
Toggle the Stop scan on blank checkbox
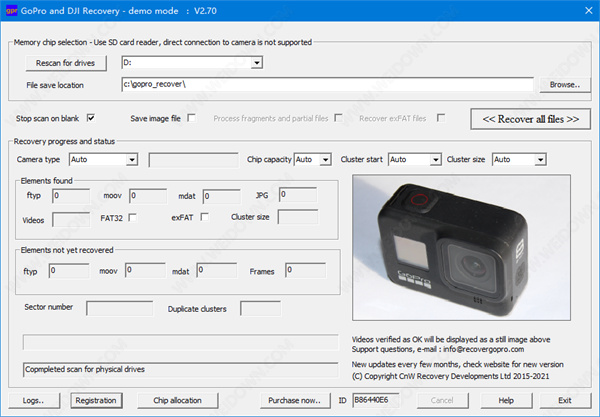pyautogui.click(x=91, y=118)
